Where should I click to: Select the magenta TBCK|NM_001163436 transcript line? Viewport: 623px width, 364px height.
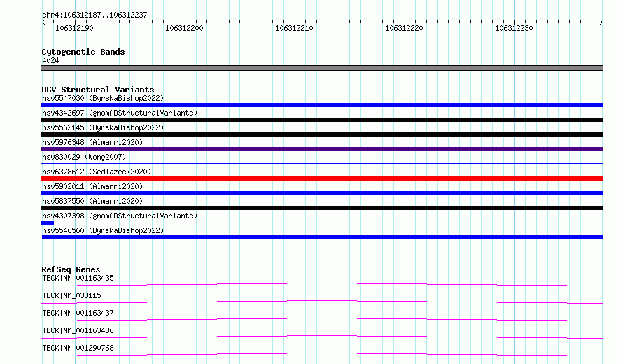pyautogui.click(x=322, y=337)
